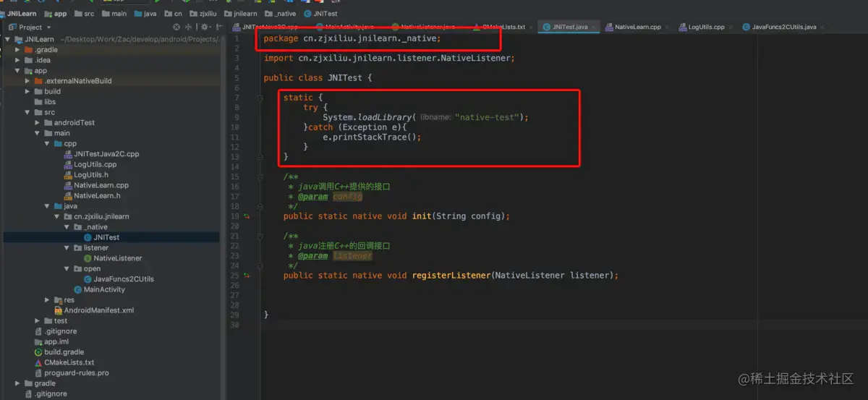Click 'java' in the breadcrumb bar
The width and height of the screenshot is (868, 400).
click(150, 13)
